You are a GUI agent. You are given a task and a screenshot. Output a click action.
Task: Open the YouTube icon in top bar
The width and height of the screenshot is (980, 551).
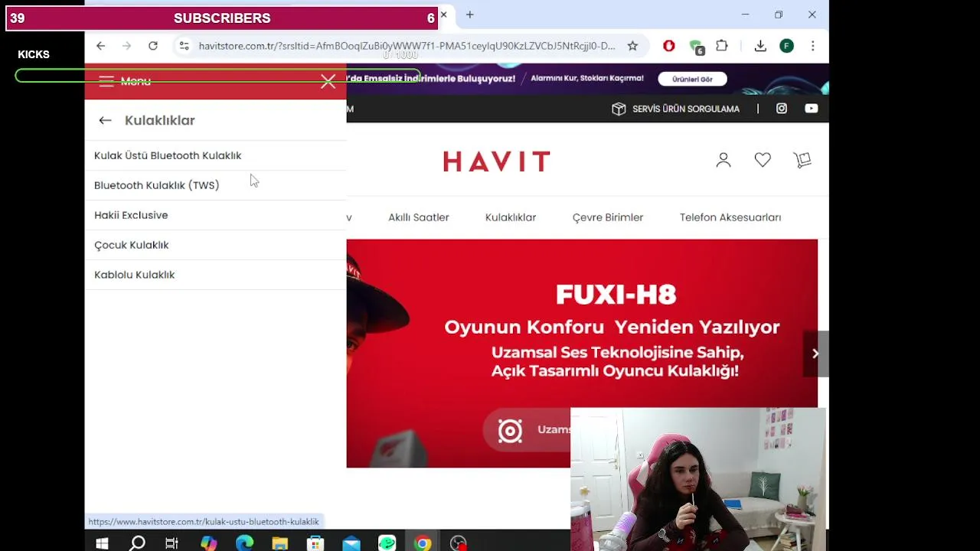(x=811, y=109)
